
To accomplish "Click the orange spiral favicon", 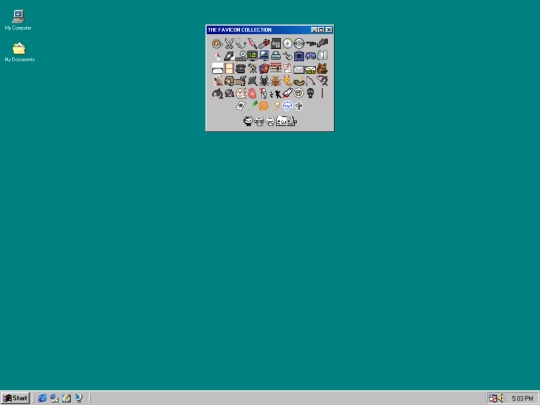I will [264, 106].
